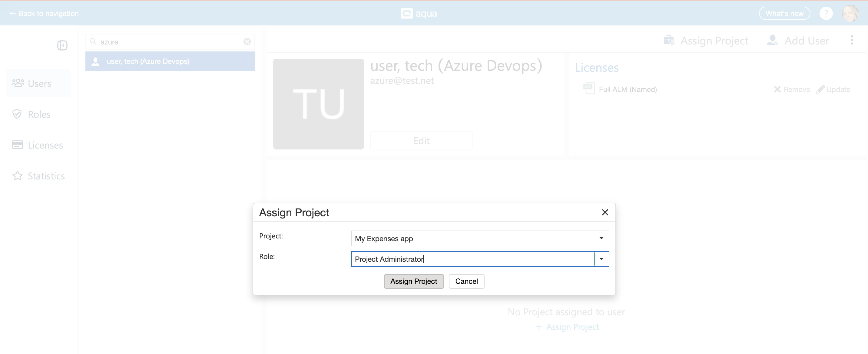Click the Add User toolbar icon
Image resolution: width=868 pixels, height=354 pixels.
(x=772, y=41)
